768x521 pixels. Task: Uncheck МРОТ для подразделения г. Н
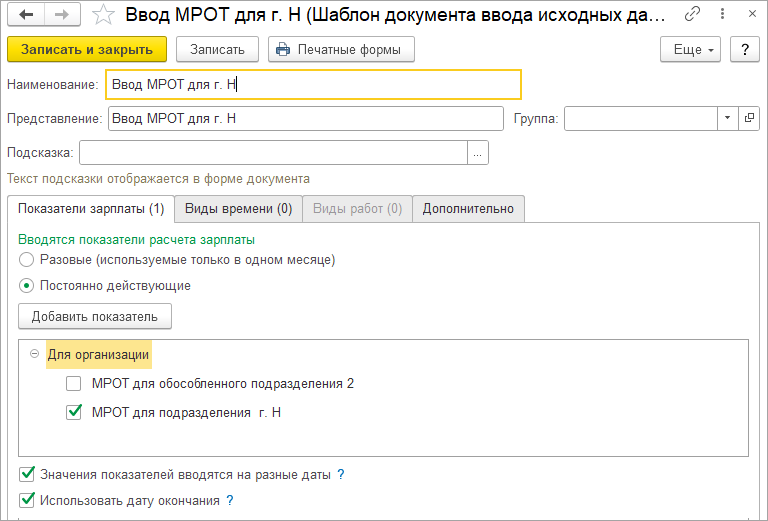73,412
